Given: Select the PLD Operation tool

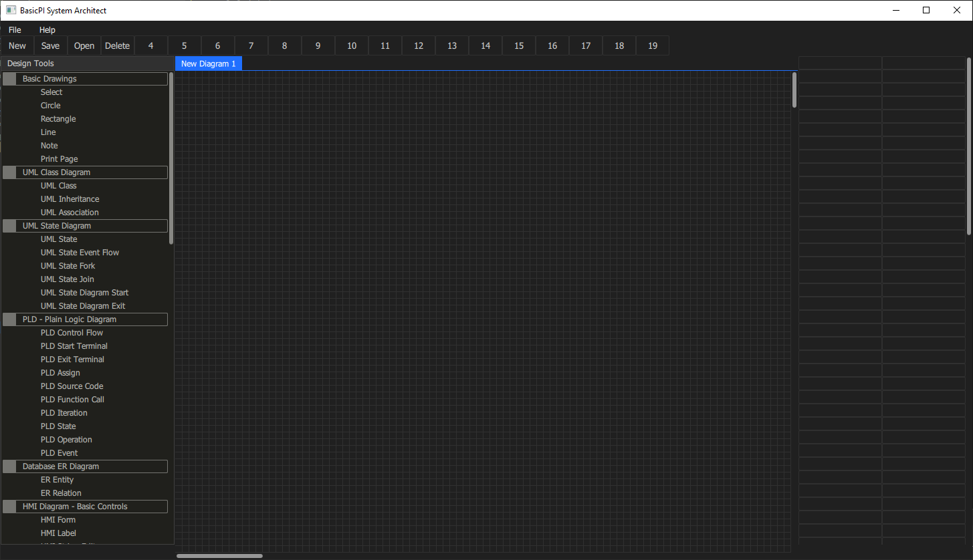Looking at the screenshot, I should pyautogui.click(x=66, y=440).
